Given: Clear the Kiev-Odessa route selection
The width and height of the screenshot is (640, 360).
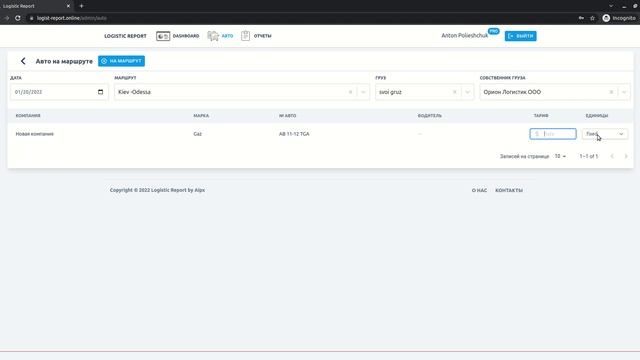Looking at the screenshot, I should [350, 92].
